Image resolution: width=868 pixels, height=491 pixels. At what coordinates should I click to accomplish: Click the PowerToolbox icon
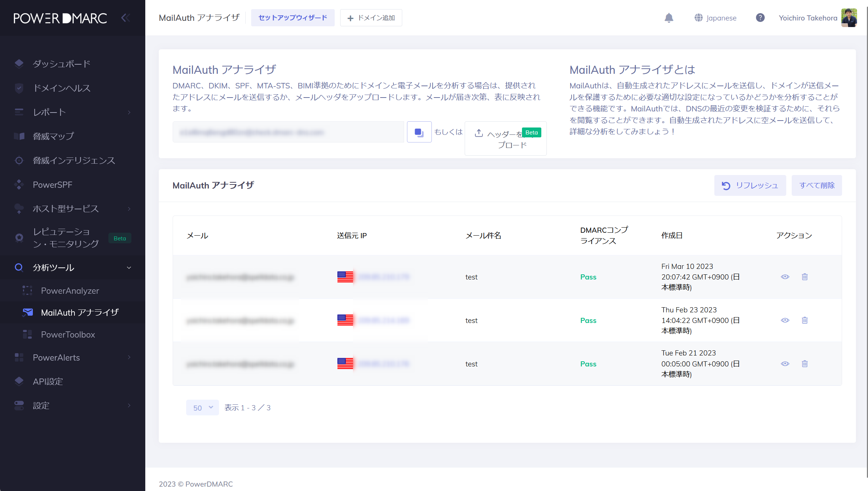27,334
